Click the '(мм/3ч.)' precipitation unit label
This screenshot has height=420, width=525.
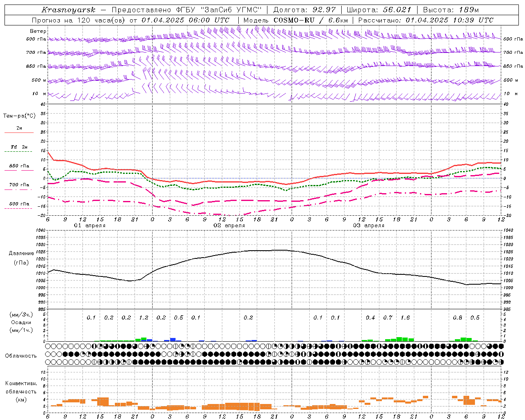[x=21, y=315]
